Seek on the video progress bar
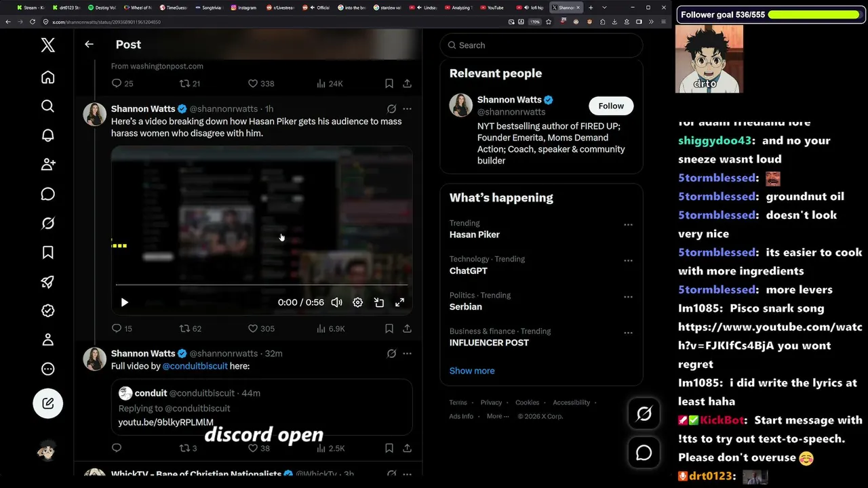The height and width of the screenshot is (488, 868). 262,285
